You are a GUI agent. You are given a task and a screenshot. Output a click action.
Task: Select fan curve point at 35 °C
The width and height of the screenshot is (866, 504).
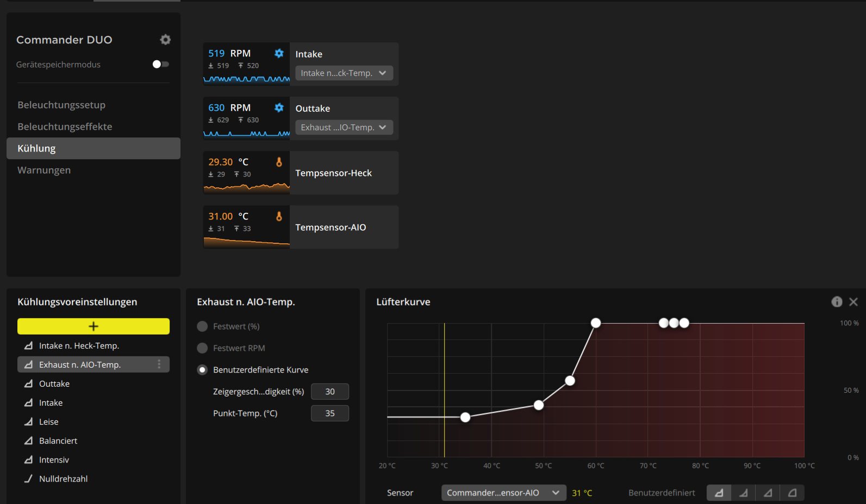465,417
